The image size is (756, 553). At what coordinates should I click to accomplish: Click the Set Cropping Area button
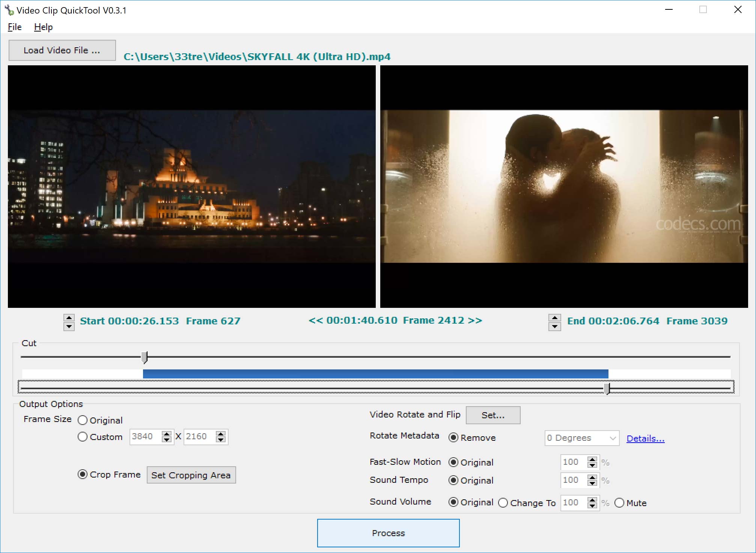(x=191, y=475)
